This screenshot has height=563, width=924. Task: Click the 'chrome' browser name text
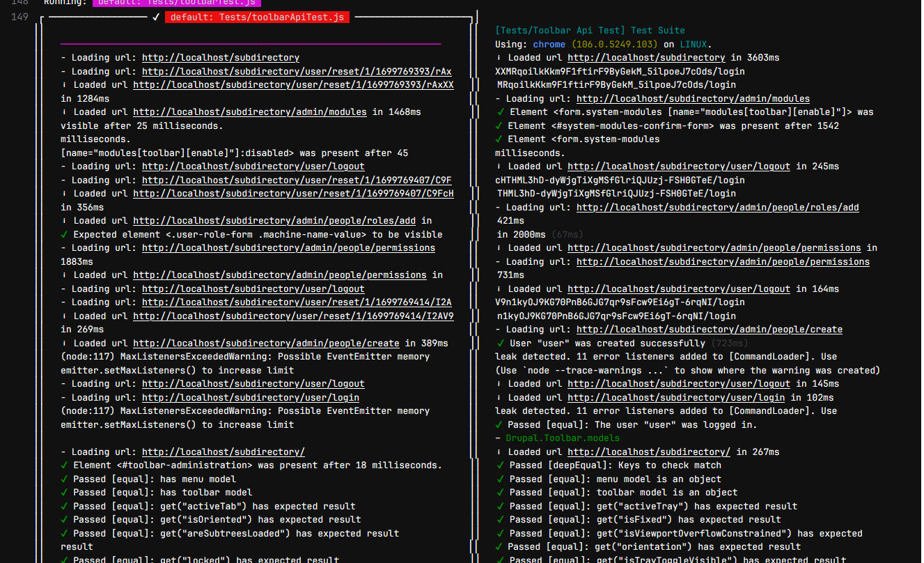[549, 44]
